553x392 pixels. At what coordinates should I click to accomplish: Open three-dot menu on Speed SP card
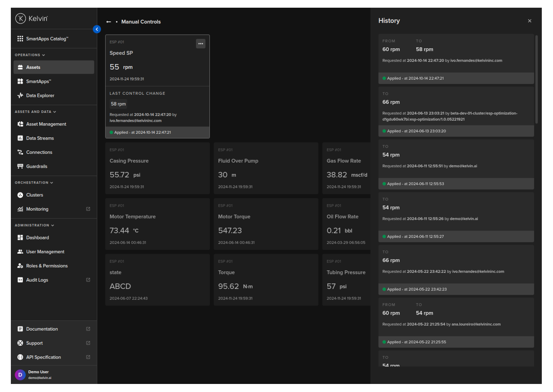201,44
